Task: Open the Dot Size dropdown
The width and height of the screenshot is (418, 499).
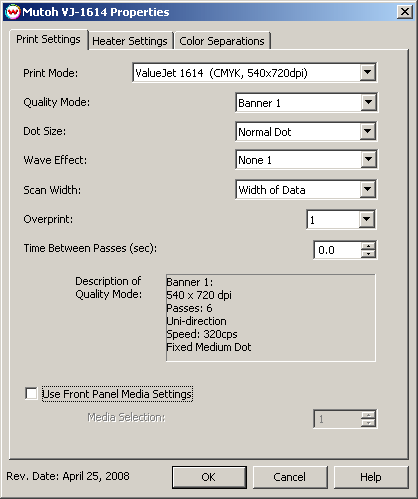Action: click(x=367, y=131)
